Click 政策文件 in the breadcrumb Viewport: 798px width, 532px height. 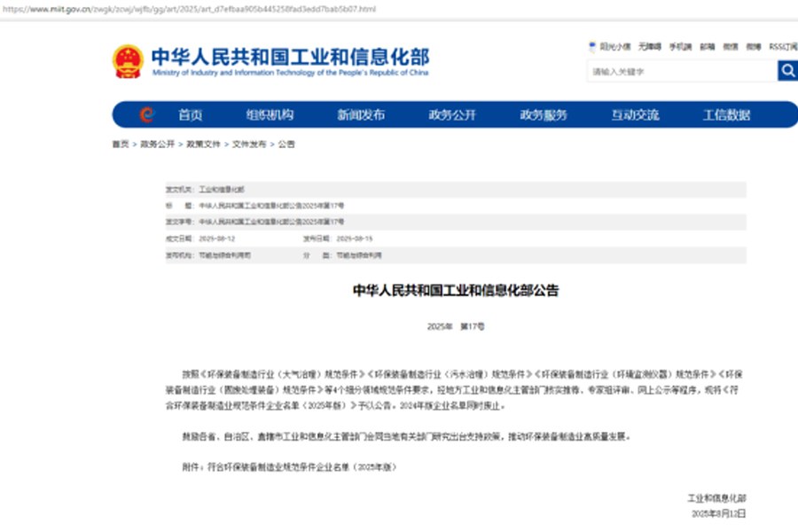tap(204, 144)
